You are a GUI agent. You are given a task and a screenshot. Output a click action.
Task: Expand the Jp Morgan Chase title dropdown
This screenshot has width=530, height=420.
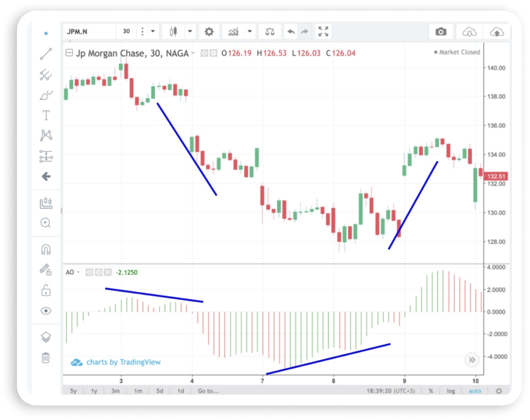193,53
